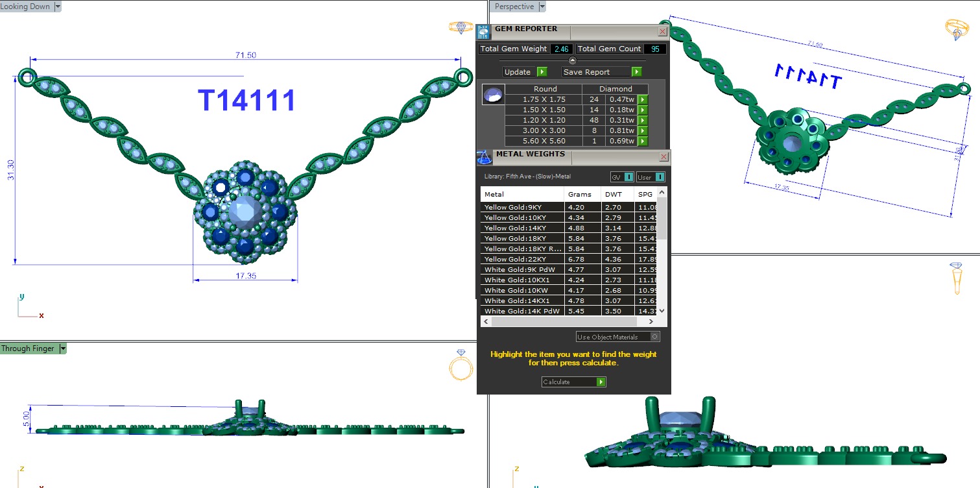This screenshot has width=980, height=488.
Task: Click the ring icon in Perspective viewport
Action: pos(957,28)
